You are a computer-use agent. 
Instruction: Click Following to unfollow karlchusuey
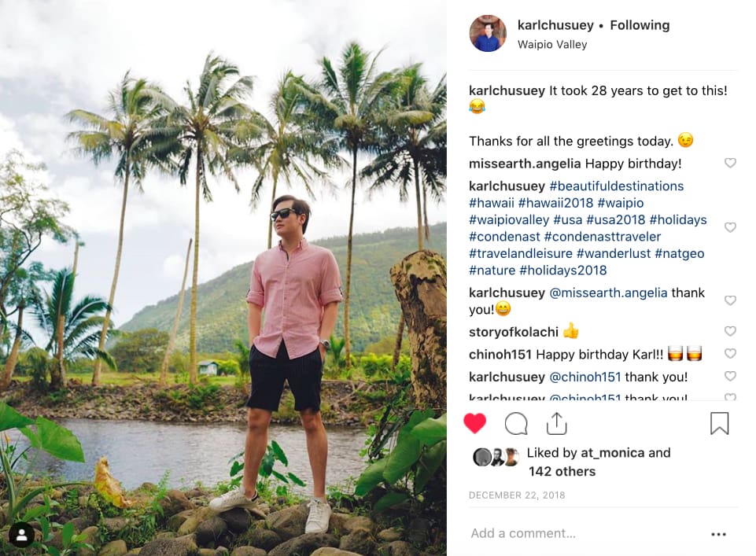tap(640, 24)
